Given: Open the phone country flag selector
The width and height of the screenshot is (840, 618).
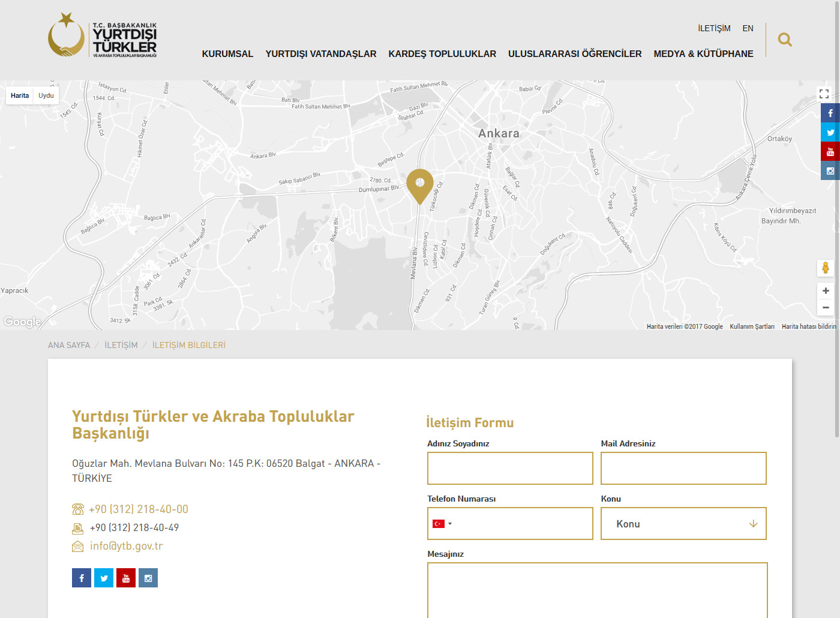Looking at the screenshot, I should tap(442, 524).
